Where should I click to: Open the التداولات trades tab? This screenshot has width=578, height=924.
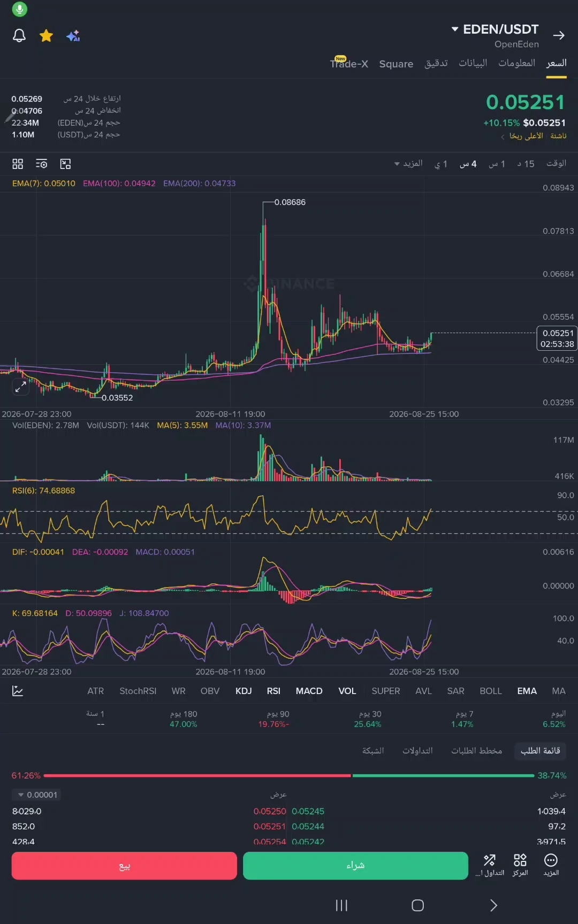417,751
